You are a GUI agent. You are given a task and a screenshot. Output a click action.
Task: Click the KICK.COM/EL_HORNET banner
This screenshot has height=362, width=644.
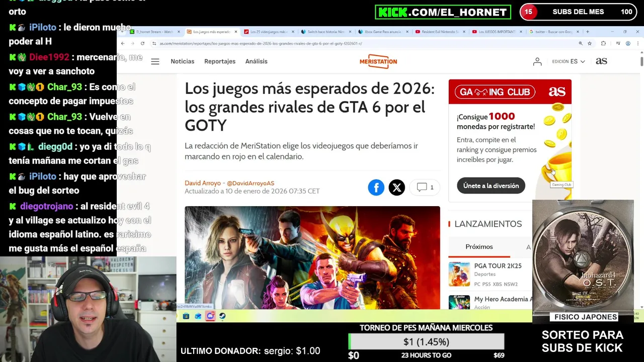pyautogui.click(x=443, y=12)
